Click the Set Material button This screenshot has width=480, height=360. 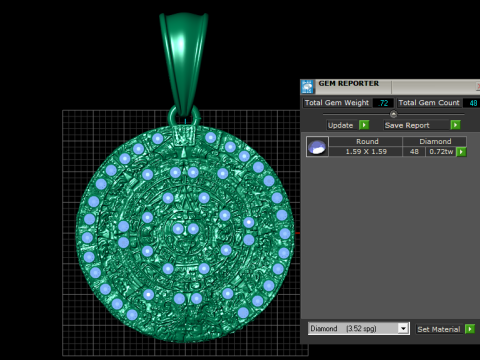pyautogui.click(x=440, y=329)
